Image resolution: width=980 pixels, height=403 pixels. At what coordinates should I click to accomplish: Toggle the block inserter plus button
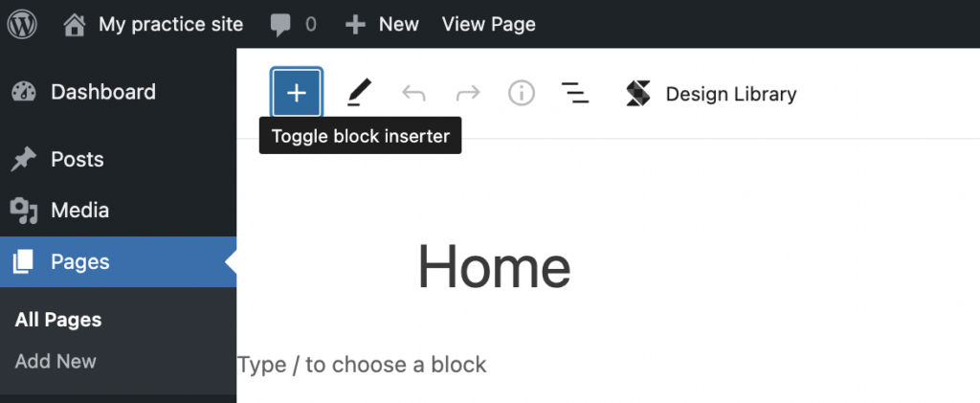[x=297, y=93]
